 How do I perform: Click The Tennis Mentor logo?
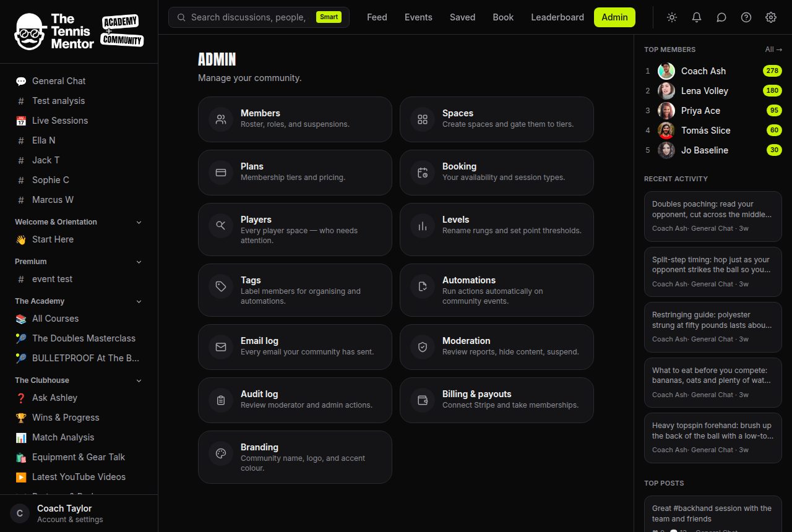coord(79,32)
